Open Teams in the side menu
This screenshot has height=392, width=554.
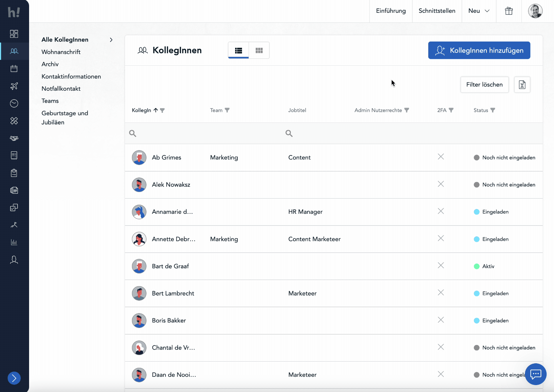tap(50, 101)
